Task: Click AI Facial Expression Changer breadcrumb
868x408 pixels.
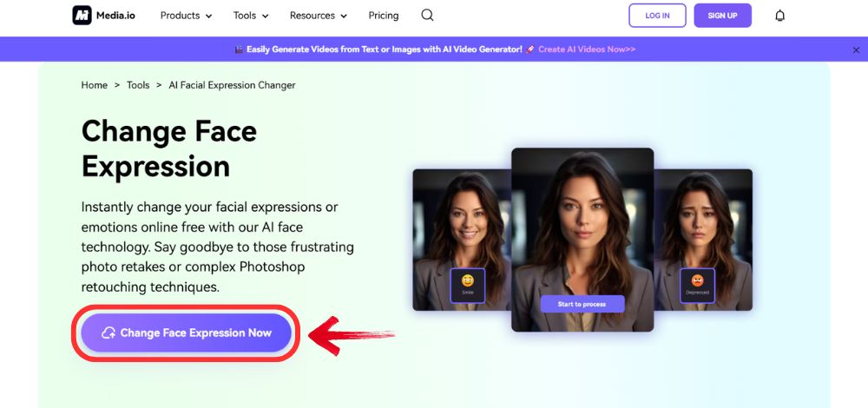Action: point(232,85)
